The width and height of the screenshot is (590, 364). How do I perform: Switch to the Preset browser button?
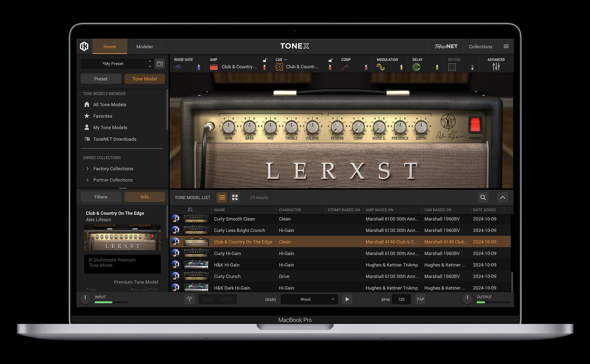[x=101, y=79]
